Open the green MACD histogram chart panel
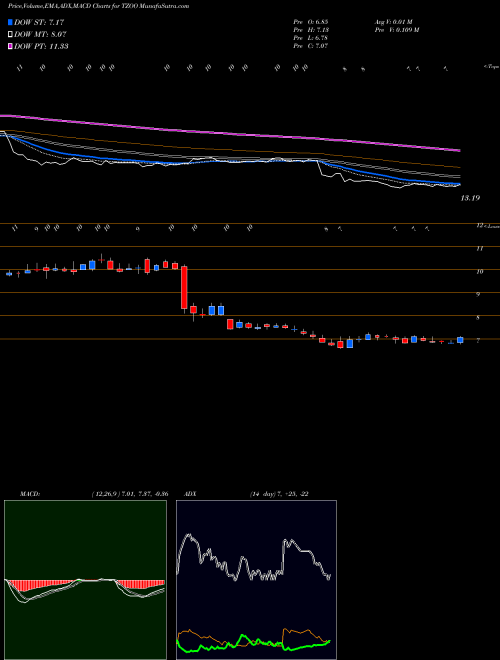This screenshot has width=500, height=660. coord(85,580)
